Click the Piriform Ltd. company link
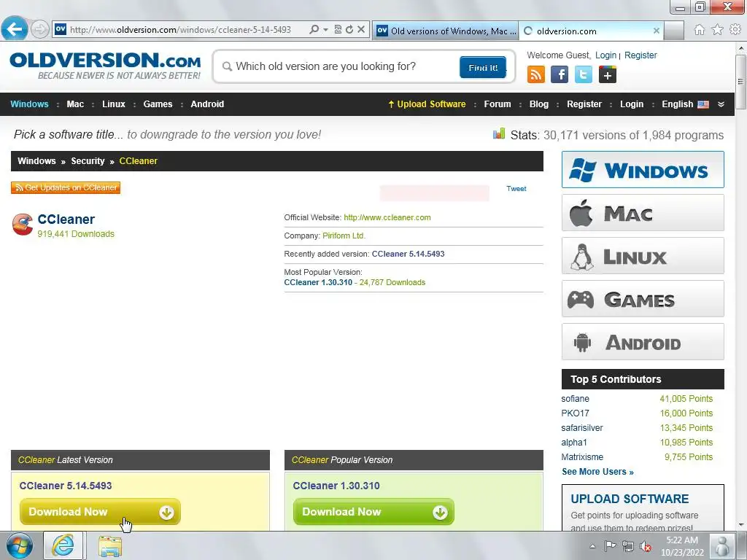747x560 pixels. (x=344, y=236)
